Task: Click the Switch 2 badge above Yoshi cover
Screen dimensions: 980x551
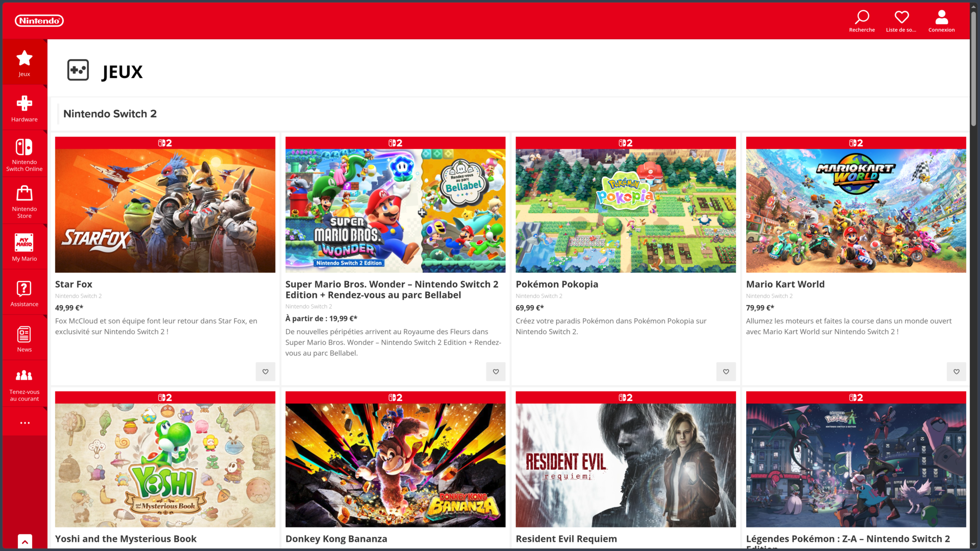Action: tap(165, 397)
